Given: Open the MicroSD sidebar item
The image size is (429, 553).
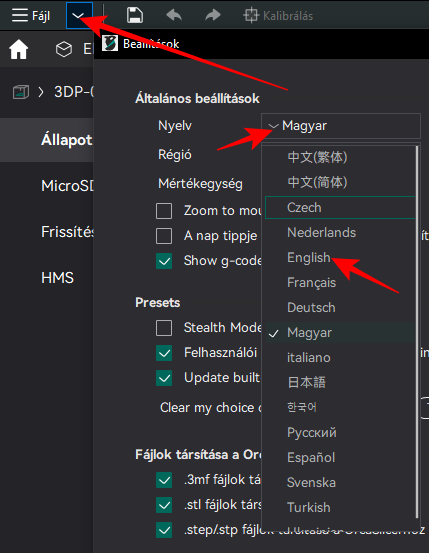Looking at the screenshot, I should tap(67, 186).
